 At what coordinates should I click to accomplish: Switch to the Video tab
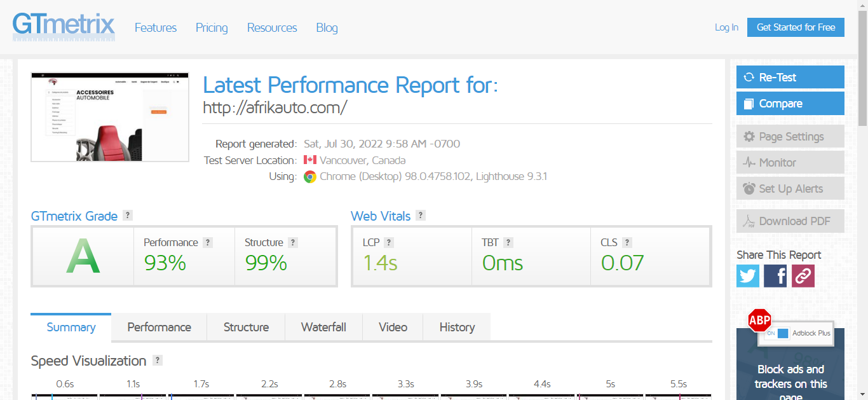click(393, 327)
